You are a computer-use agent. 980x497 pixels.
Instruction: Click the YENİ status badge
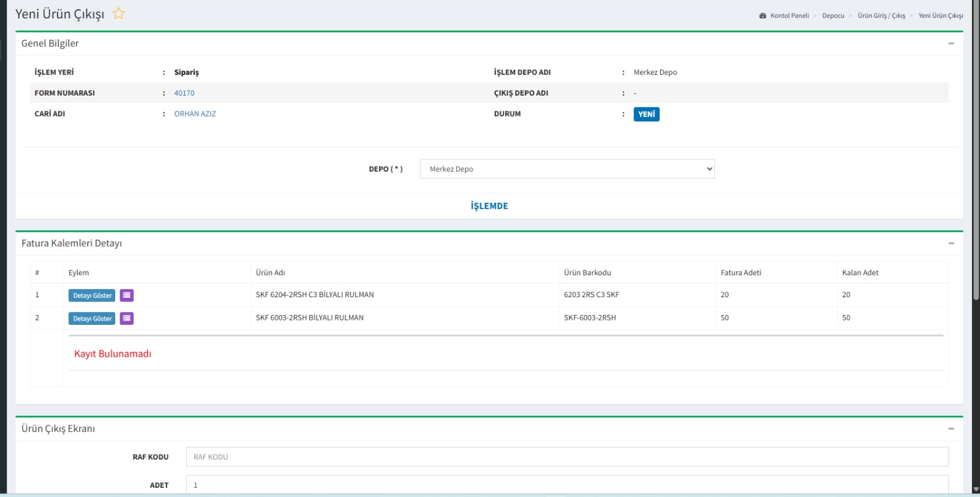[x=646, y=115]
